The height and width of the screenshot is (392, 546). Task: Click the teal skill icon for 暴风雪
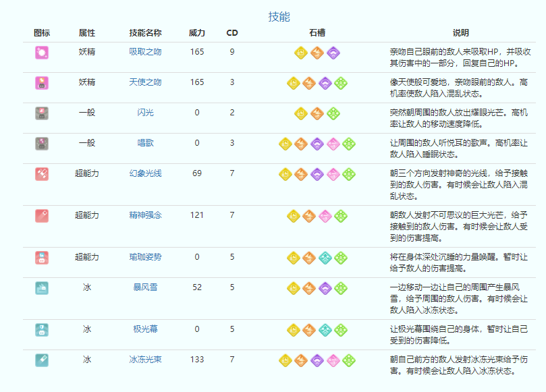42,287
